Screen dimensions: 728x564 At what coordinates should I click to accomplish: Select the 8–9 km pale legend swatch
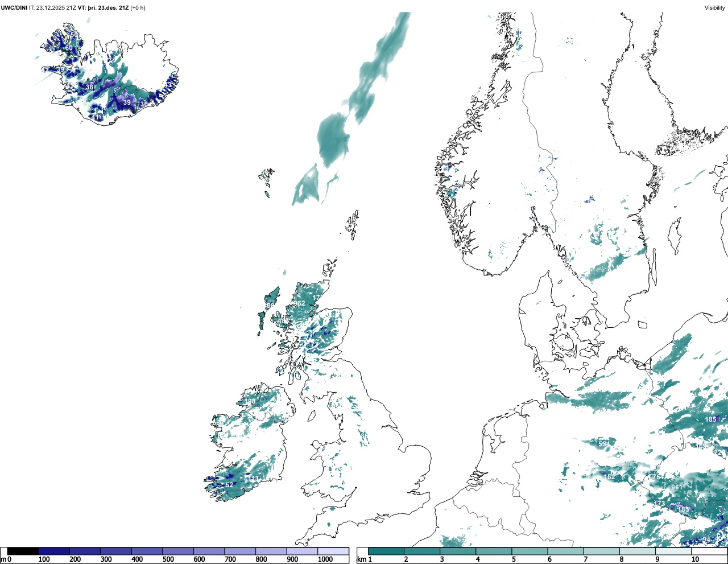(x=637, y=551)
